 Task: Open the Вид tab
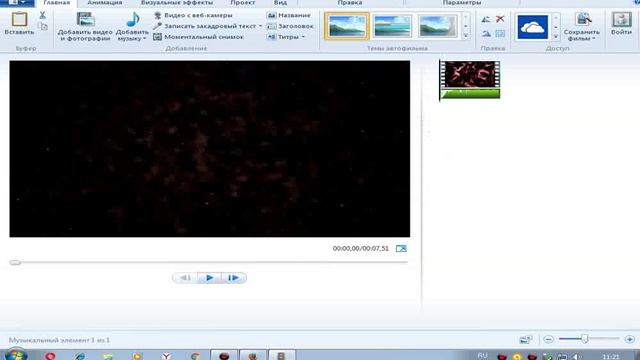click(x=280, y=2)
